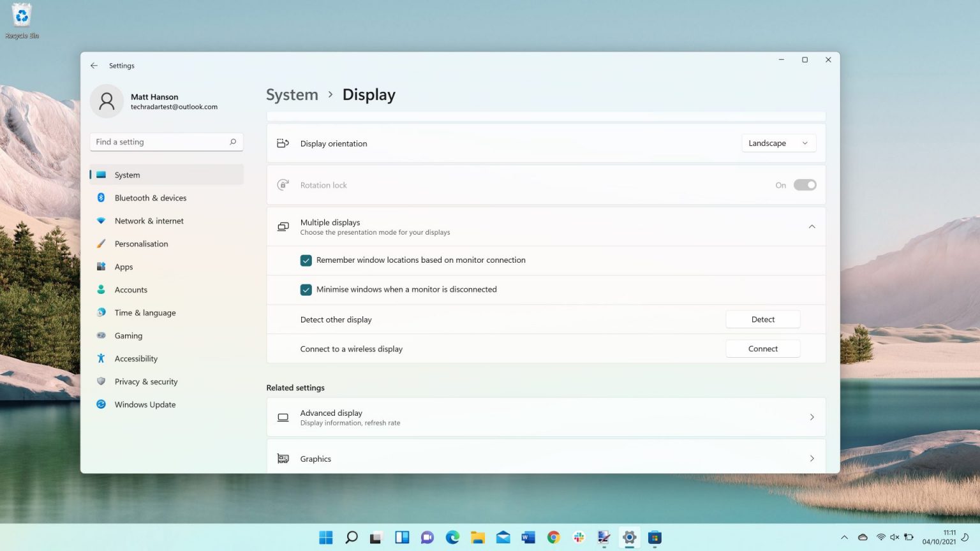Image resolution: width=980 pixels, height=551 pixels.
Task: Click the Find a setting search field
Action: coord(165,142)
